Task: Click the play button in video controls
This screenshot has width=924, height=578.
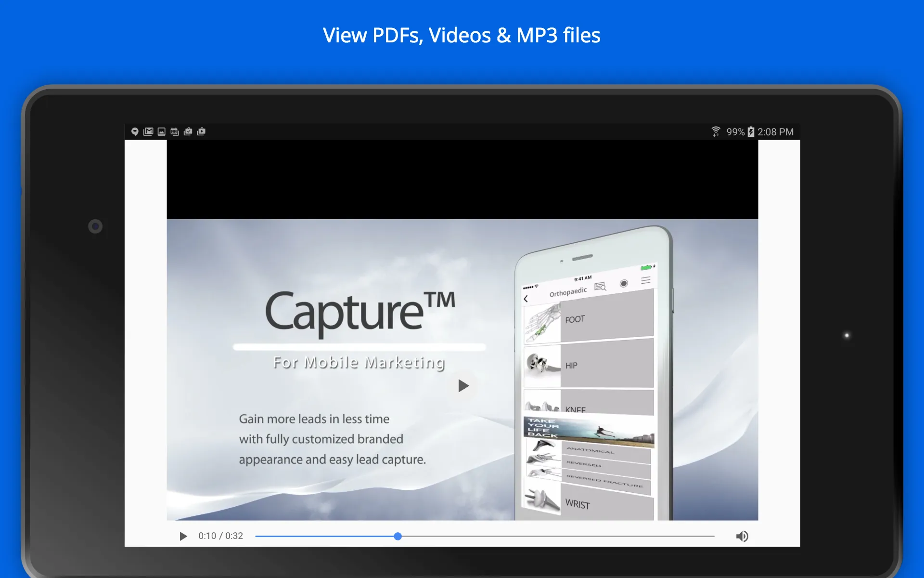Action: click(x=183, y=536)
